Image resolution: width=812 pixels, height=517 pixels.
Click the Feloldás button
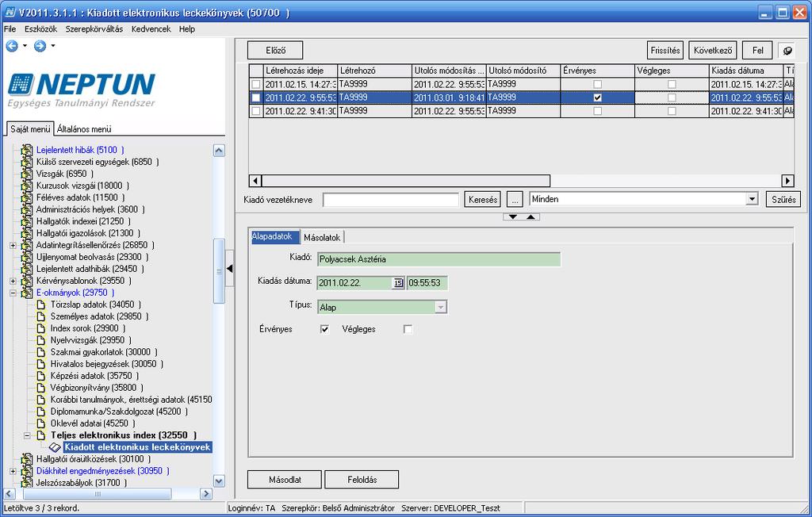pos(362,480)
